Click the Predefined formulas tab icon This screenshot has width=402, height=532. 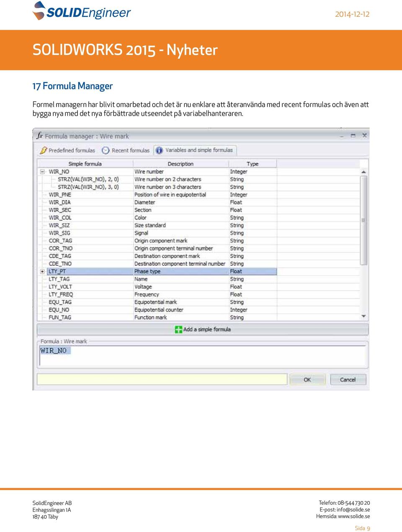pyautogui.click(x=43, y=150)
